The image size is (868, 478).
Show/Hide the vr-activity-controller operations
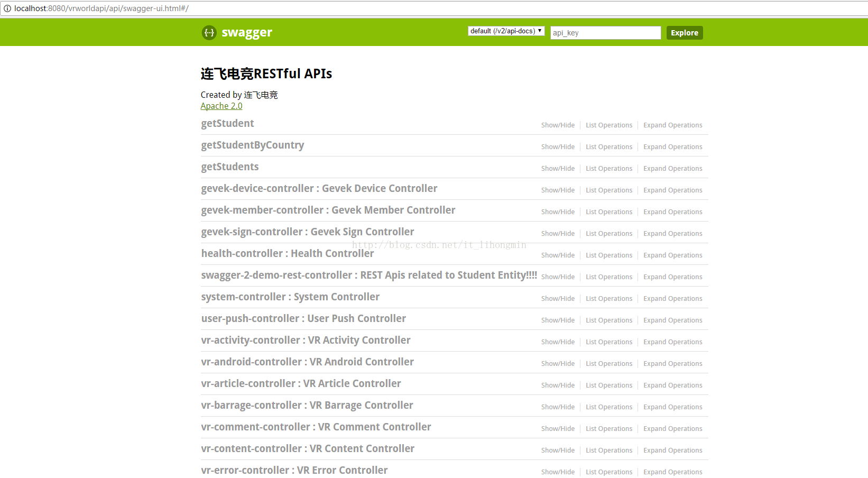558,342
